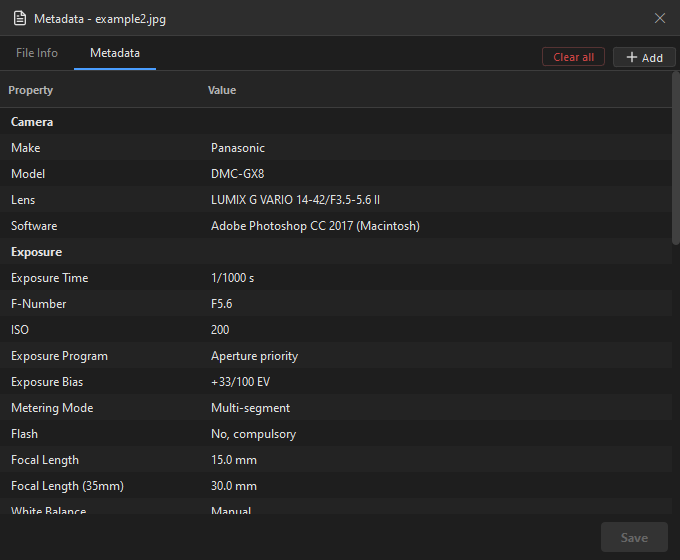The height and width of the screenshot is (560, 680).
Task: Select the Camera section heading
Action: [x=32, y=122]
